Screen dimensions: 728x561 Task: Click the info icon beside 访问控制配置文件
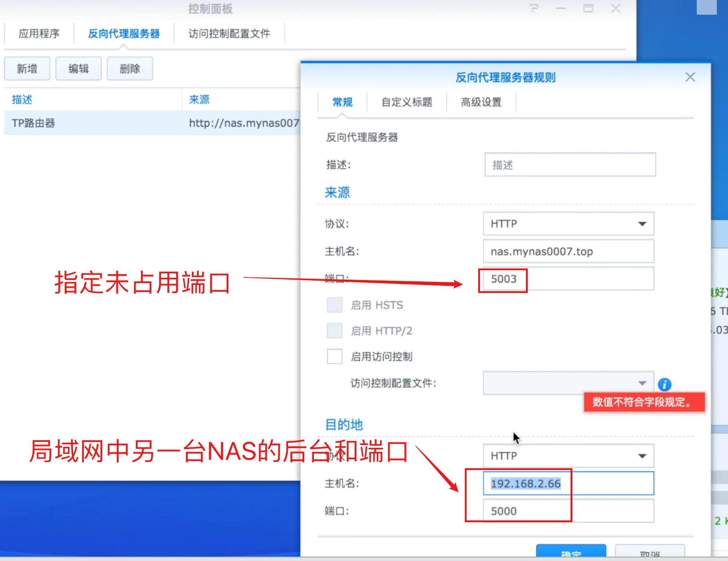pyautogui.click(x=664, y=384)
